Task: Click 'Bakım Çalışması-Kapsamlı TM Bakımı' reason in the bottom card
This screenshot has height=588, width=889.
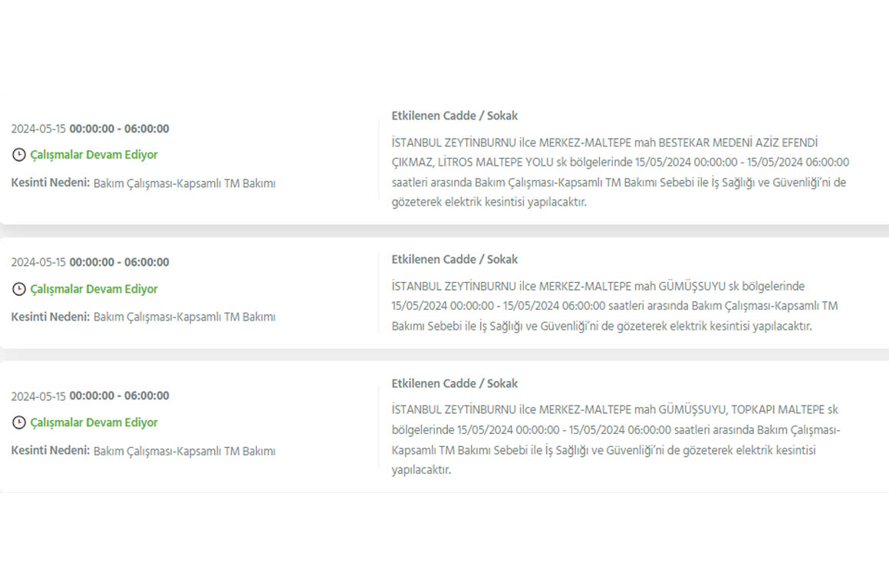Action: 184,451
